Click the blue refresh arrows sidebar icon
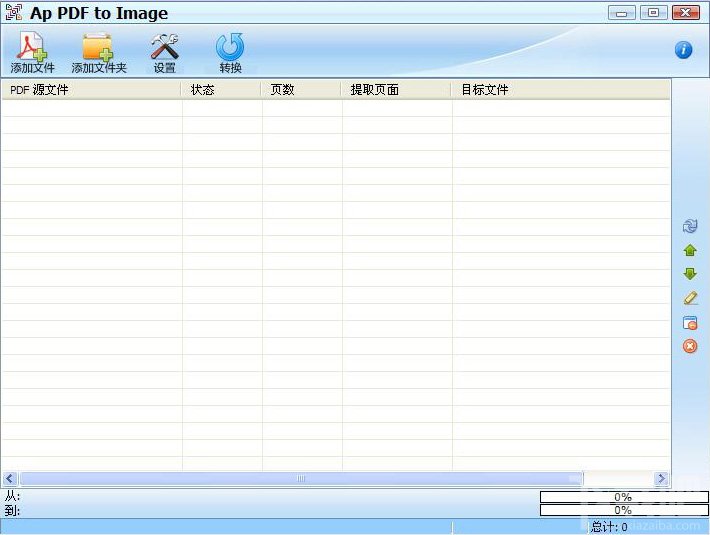This screenshot has height=535, width=710. pyautogui.click(x=690, y=226)
